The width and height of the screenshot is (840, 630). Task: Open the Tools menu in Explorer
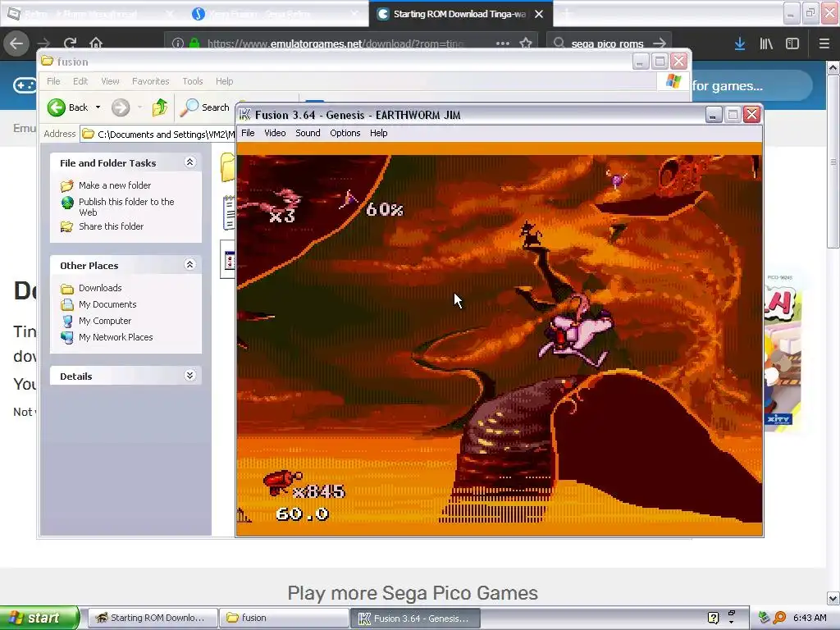coord(192,81)
